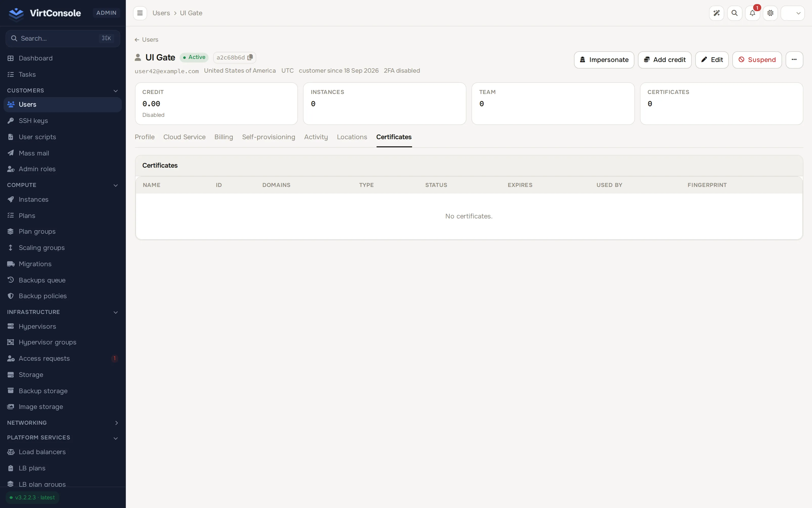Click the Edit user button
This screenshot has height=508, width=812.
coord(712,60)
